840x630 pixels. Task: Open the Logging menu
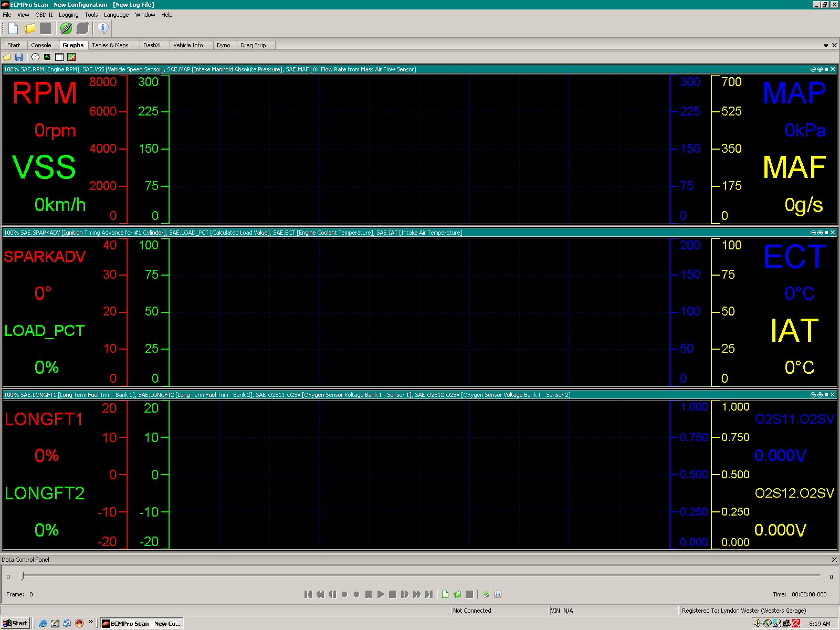tap(68, 15)
